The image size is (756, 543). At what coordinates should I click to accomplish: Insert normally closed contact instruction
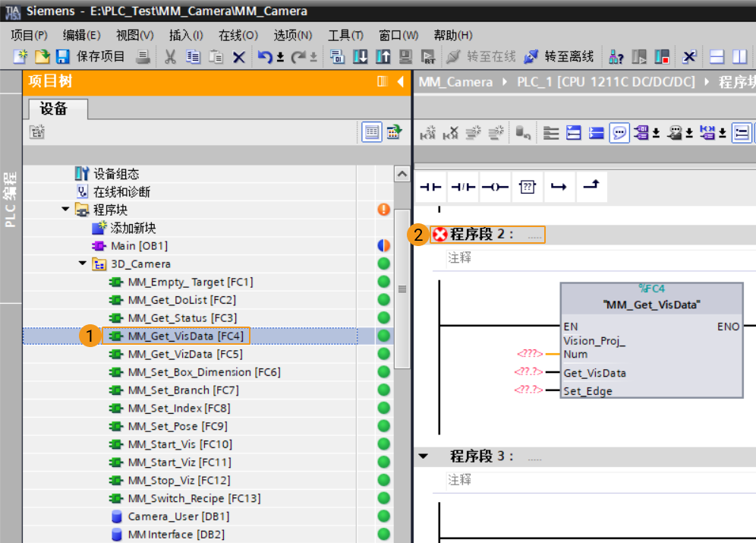(x=463, y=187)
